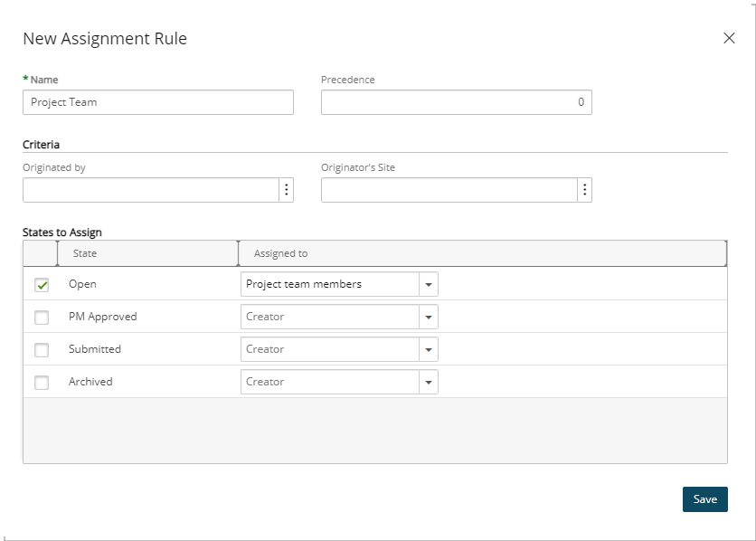Click the Assigned to column header
The width and height of the screenshot is (756, 541).
[479, 254]
